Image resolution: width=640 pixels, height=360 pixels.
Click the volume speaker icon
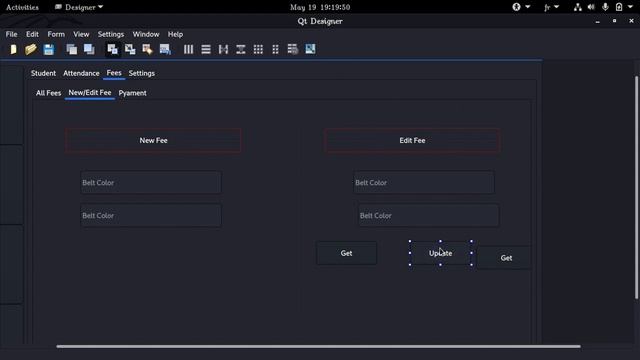591,7
